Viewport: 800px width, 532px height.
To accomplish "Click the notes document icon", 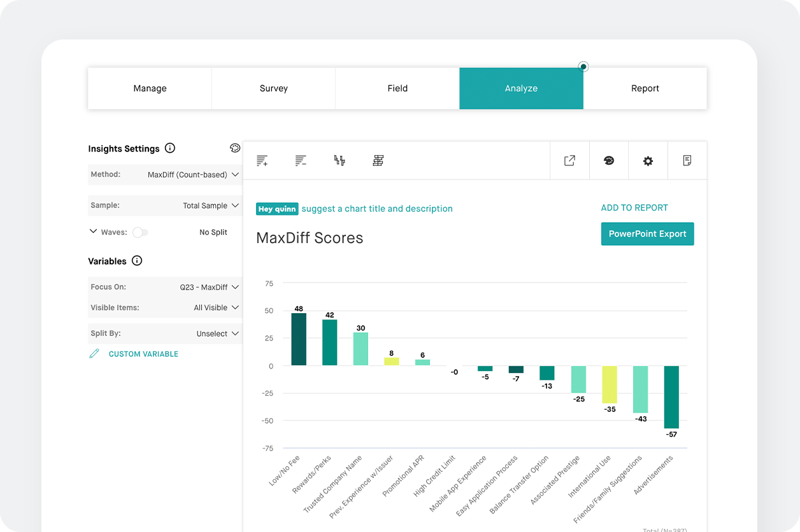I will [x=687, y=160].
